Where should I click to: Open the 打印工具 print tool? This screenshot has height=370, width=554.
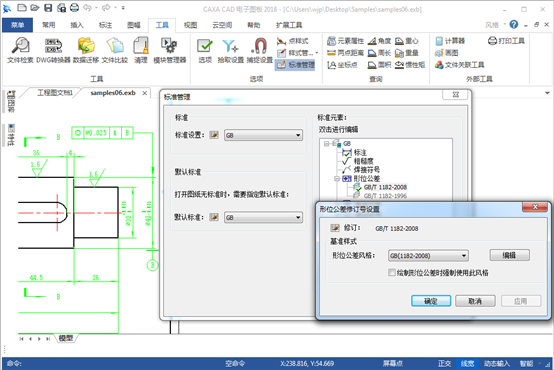(506, 41)
